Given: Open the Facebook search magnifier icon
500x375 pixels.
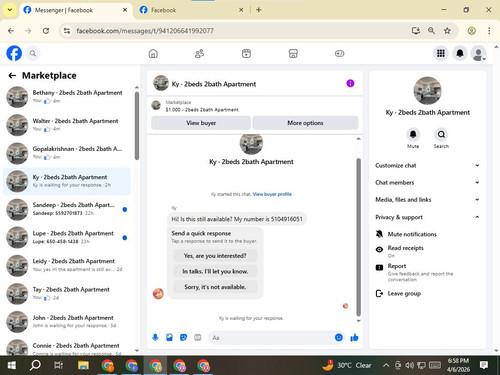Looking at the screenshot, I should (x=33, y=53).
